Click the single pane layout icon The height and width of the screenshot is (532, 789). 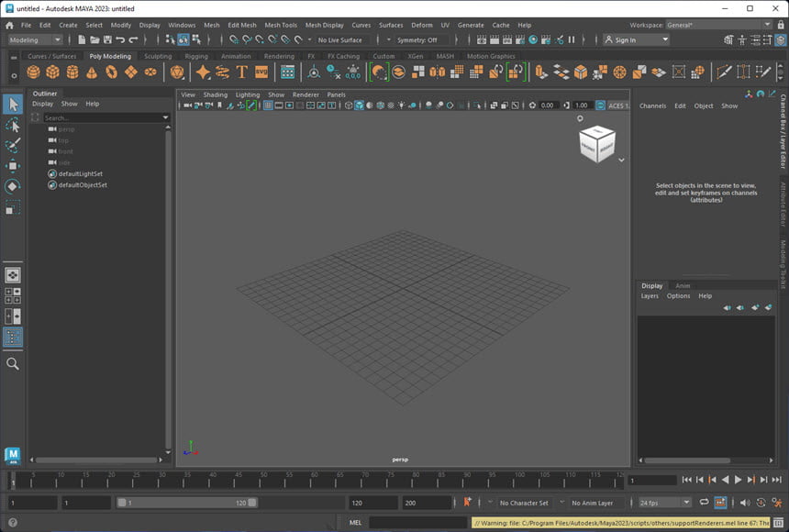13,275
